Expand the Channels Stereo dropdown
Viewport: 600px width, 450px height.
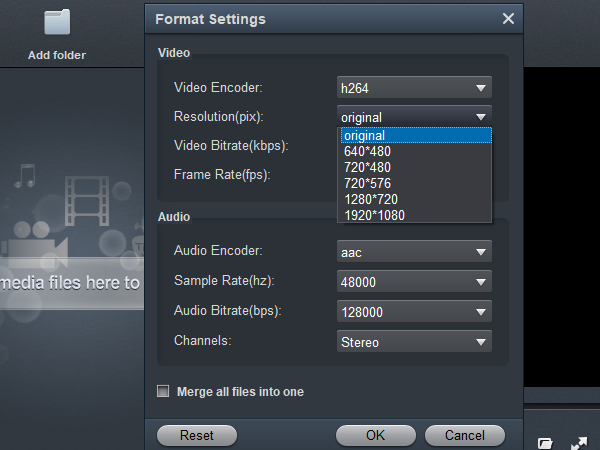[x=414, y=341]
